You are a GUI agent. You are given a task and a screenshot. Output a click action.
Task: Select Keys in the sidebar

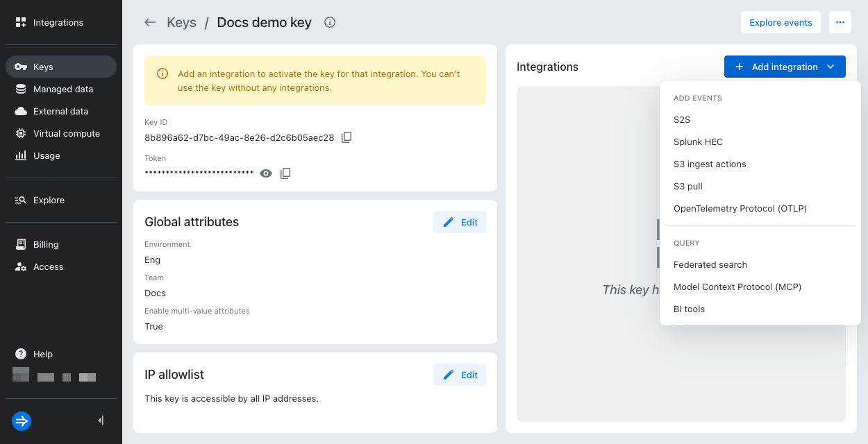click(x=61, y=67)
